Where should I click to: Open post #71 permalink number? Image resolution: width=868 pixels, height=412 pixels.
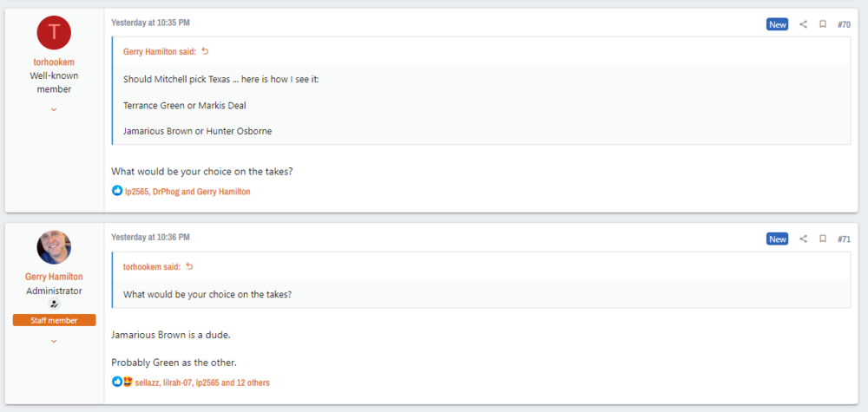[844, 239]
